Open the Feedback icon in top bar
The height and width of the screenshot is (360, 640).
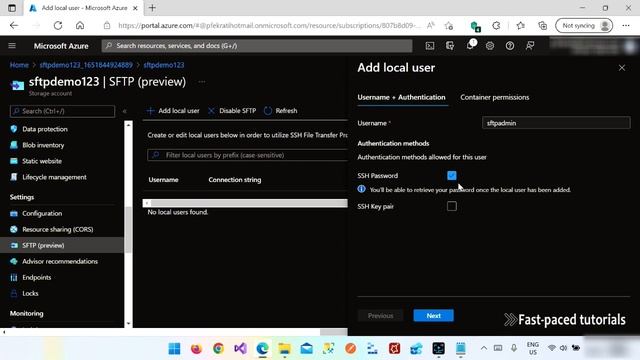click(530, 46)
